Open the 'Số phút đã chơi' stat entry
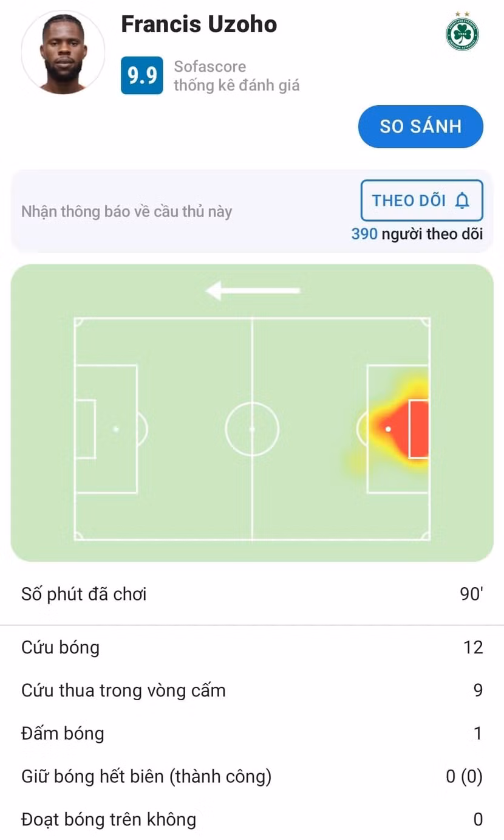Viewport: 504px width, 840px height. [251, 594]
